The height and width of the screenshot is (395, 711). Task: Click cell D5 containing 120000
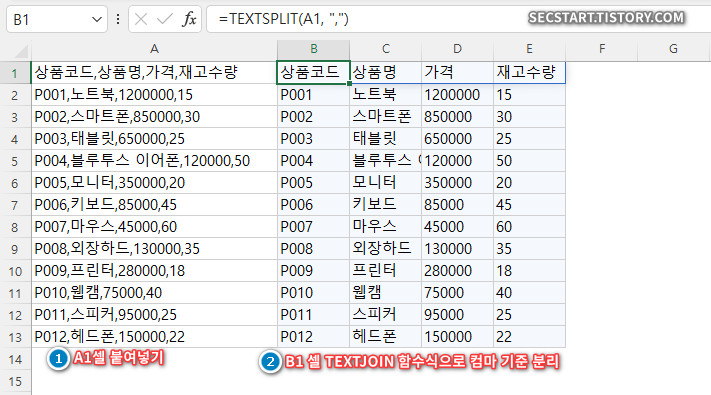coord(457,161)
